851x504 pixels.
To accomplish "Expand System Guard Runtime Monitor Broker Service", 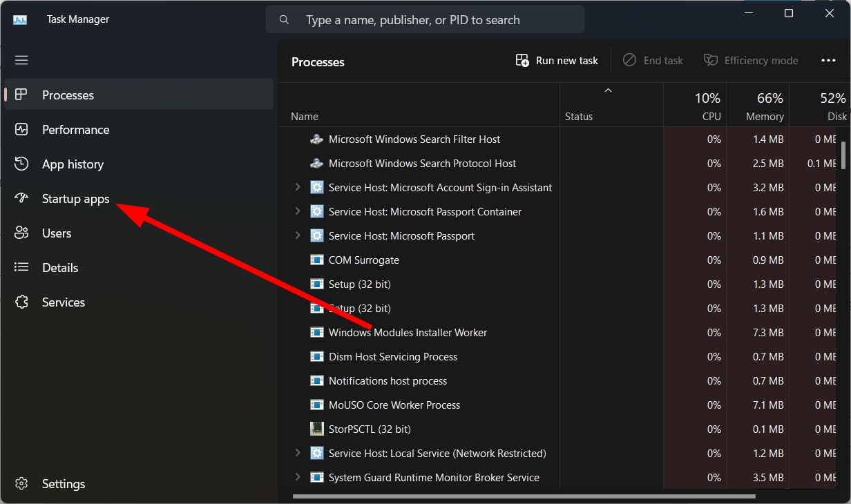I will pos(298,477).
